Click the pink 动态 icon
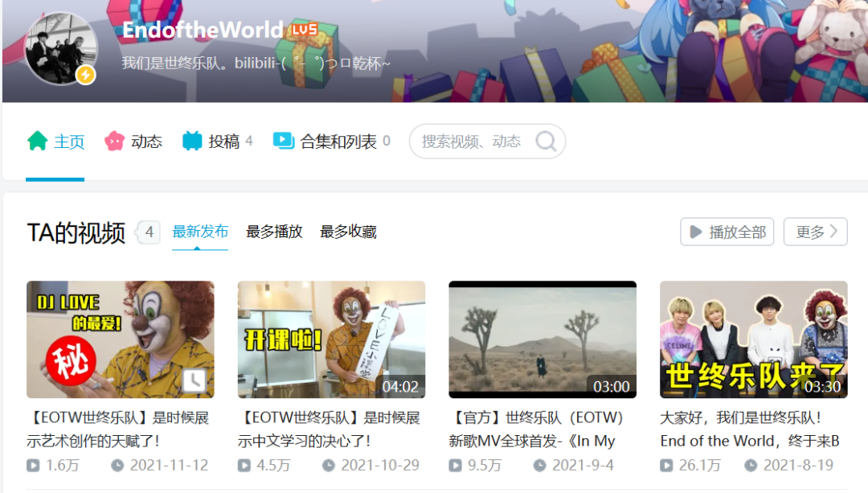868x493 pixels. pyautogui.click(x=115, y=142)
